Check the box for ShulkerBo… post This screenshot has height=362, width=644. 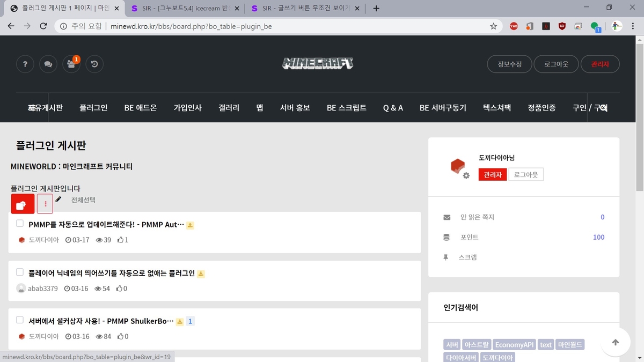(20, 320)
